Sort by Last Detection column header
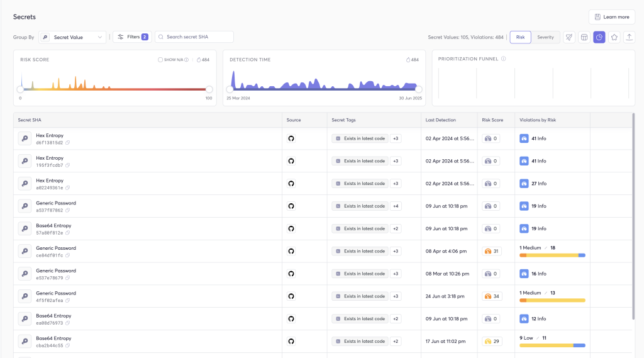 [x=440, y=120]
